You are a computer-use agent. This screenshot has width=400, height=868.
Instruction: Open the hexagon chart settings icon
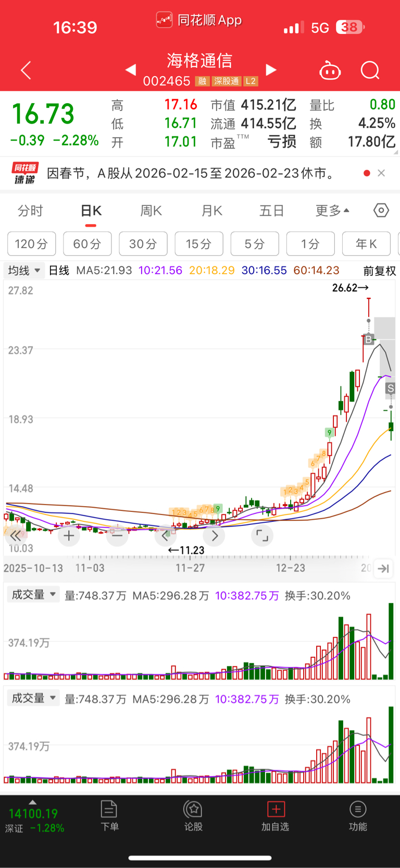click(x=381, y=210)
